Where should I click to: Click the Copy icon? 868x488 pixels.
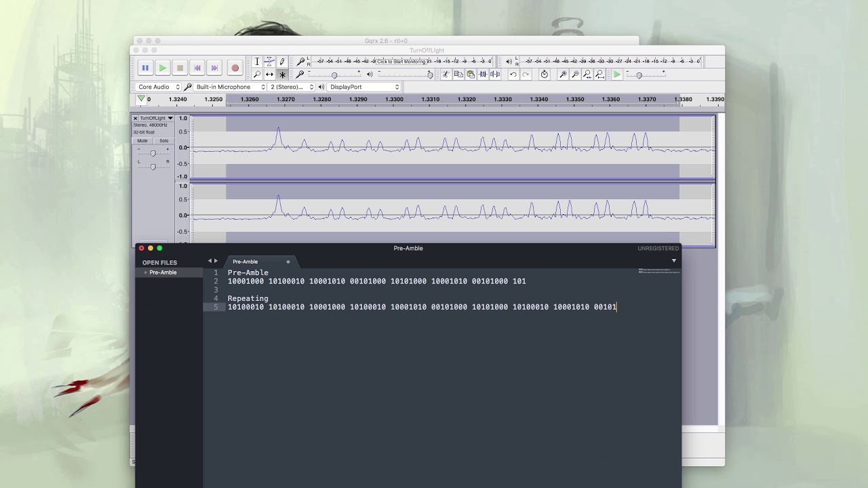(458, 75)
